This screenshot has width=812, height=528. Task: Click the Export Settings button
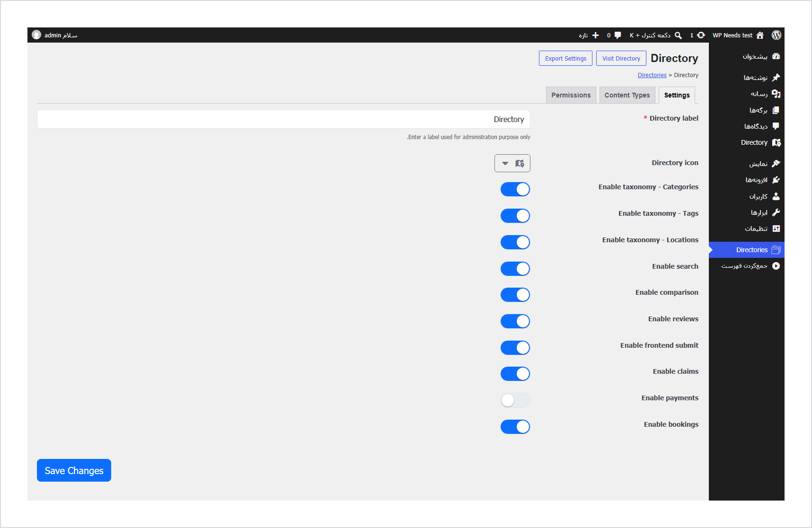tap(565, 58)
